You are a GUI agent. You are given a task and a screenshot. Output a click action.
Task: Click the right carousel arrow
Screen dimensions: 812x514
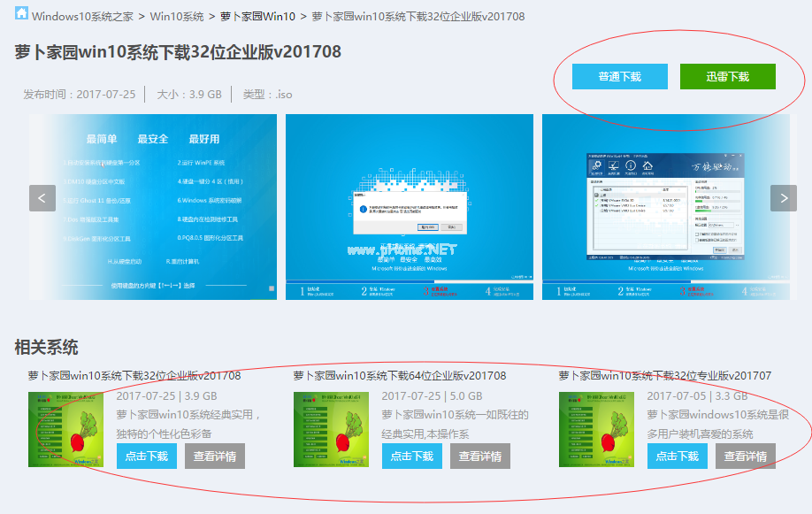[782, 197]
